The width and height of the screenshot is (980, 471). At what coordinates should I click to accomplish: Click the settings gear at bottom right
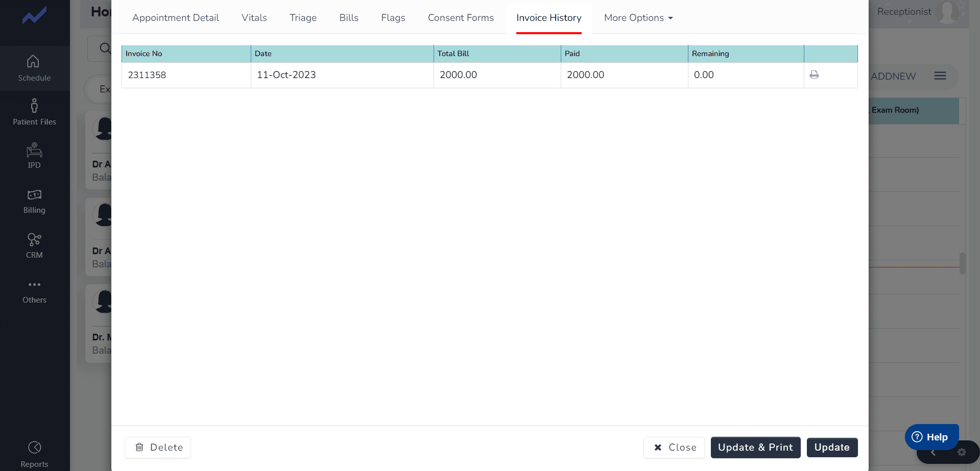962,452
